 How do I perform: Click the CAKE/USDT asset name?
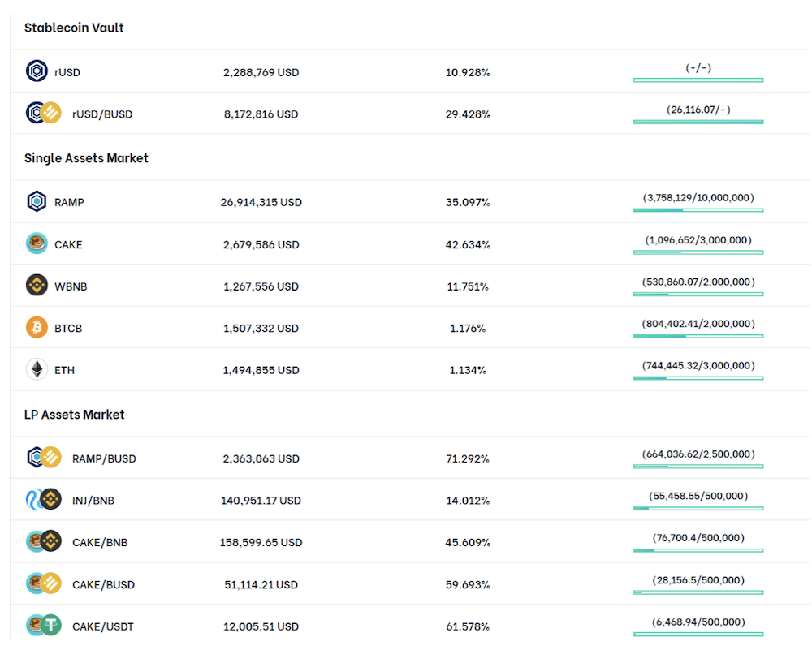click(102, 626)
